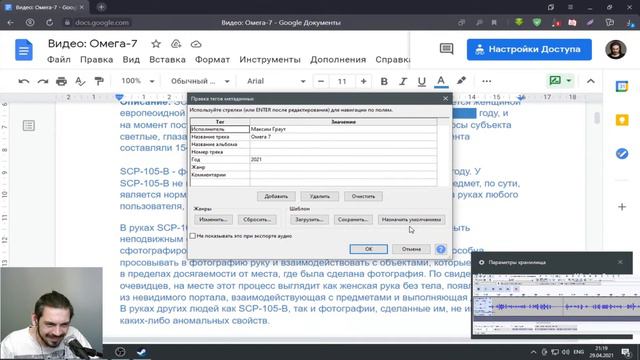This screenshot has width=640, height=360.
Task: Select the 2021 year value cell
Action: click(343, 160)
